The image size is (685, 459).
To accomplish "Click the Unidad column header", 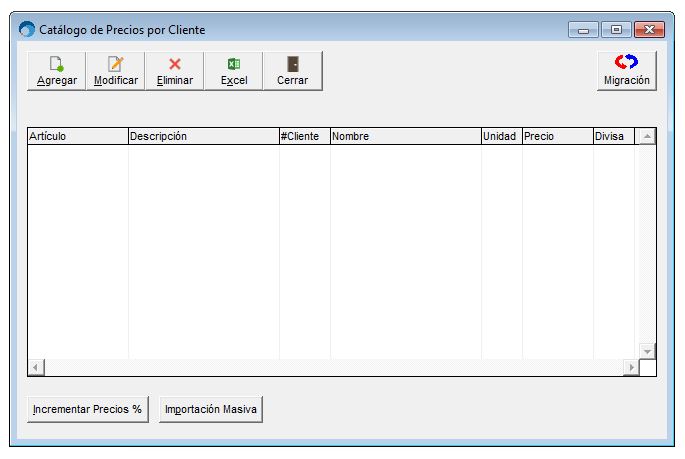I will pyautogui.click(x=502, y=136).
